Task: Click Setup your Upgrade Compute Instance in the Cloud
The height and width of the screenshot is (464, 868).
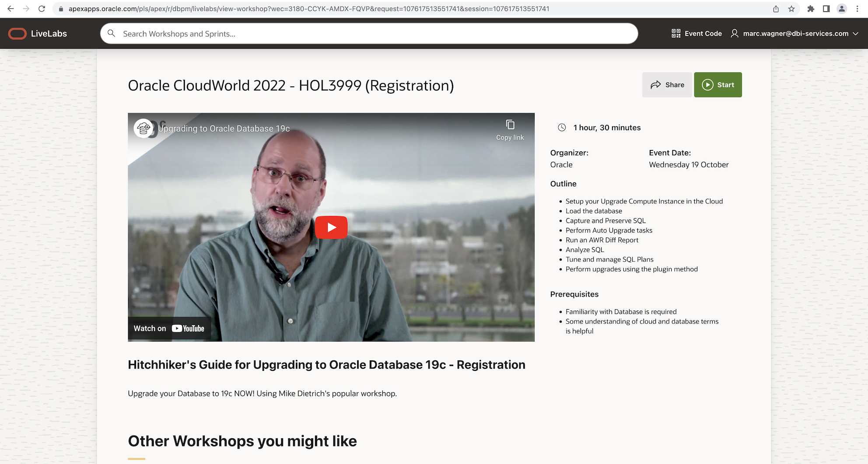Action: click(x=644, y=201)
